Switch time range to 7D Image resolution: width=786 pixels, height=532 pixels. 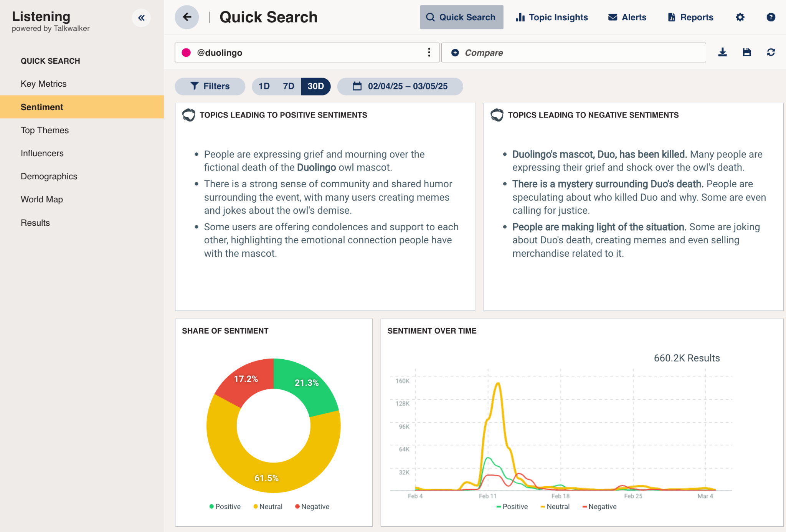point(288,86)
